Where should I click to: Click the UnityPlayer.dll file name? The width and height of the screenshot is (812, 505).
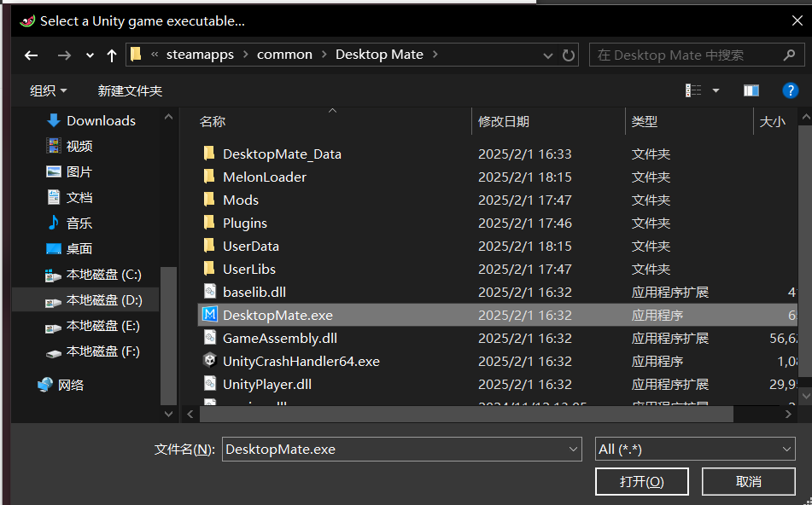(x=267, y=385)
